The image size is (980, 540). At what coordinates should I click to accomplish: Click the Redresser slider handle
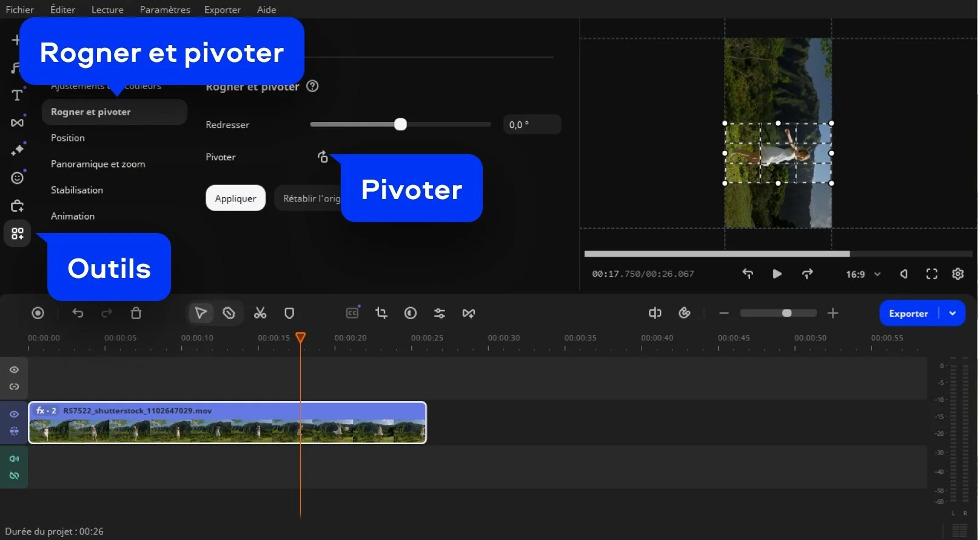pyautogui.click(x=400, y=125)
